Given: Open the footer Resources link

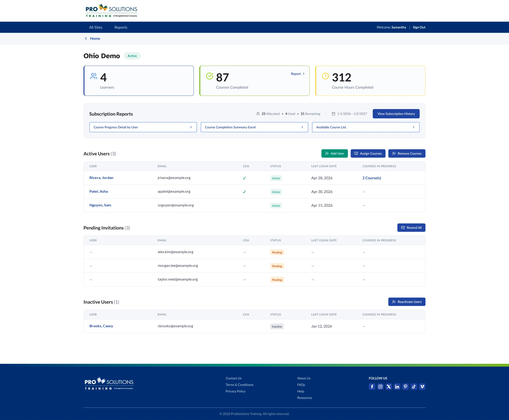Looking at the screenshot, I should click(x=305, y=398).
